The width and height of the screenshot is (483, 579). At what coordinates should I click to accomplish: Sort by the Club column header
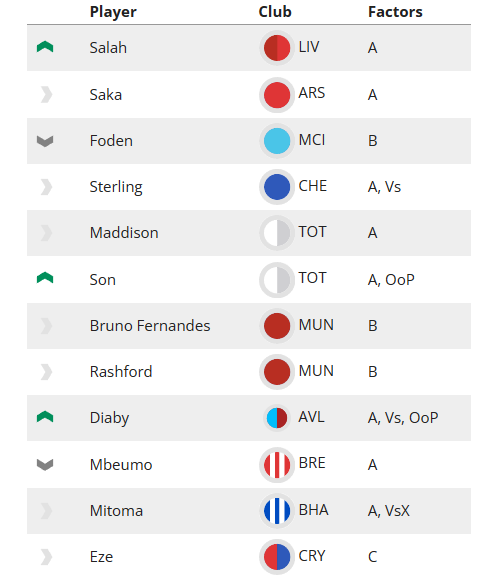coord(275,12)
